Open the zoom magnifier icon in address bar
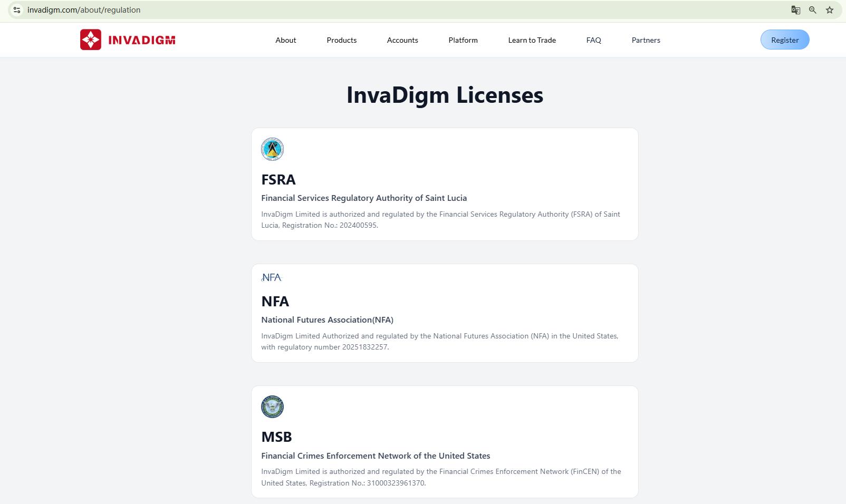The image size is (846, 504). click(813, 10)
